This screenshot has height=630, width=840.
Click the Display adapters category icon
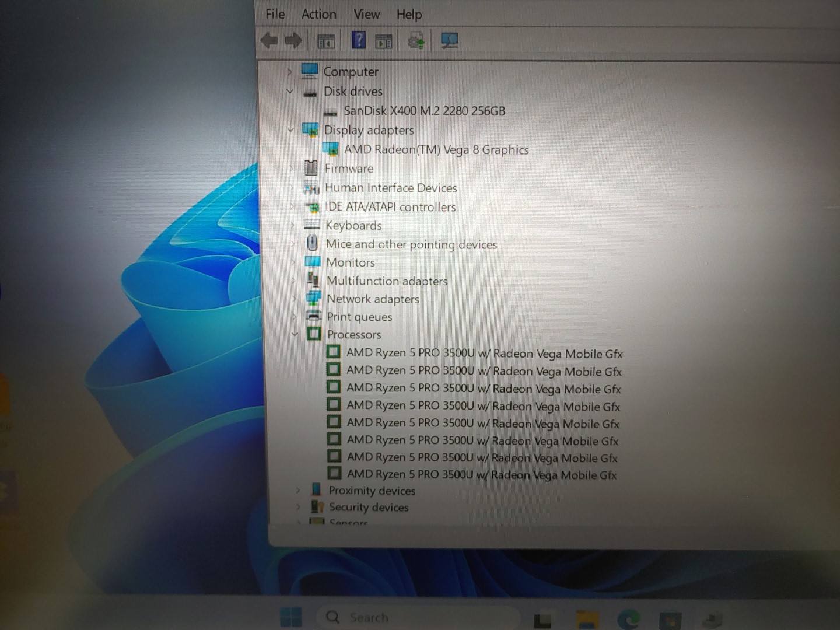[310, 129]
